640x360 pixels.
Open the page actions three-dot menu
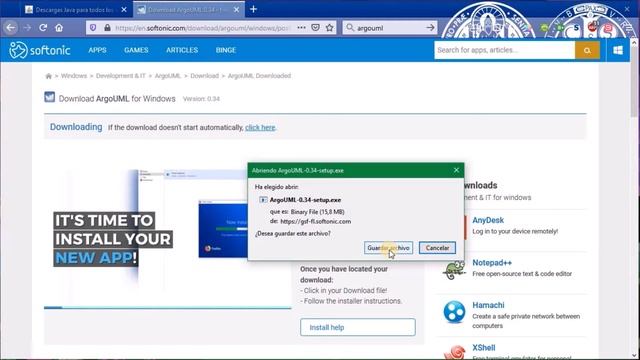pos(301,28)
